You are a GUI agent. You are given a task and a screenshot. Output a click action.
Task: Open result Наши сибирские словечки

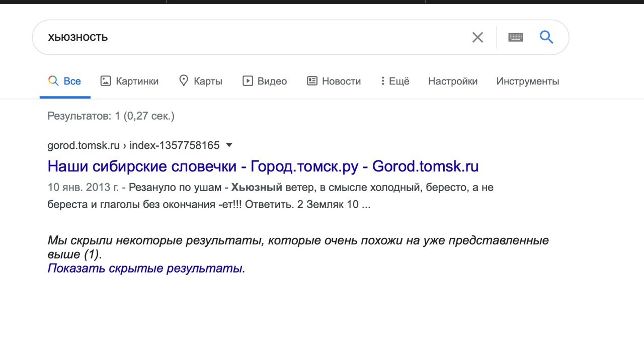(x=263, y=166)
